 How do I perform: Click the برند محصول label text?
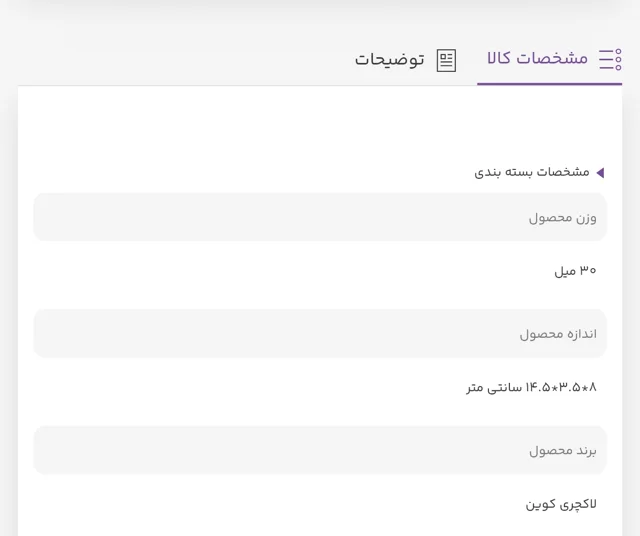(x=563, y=451)
